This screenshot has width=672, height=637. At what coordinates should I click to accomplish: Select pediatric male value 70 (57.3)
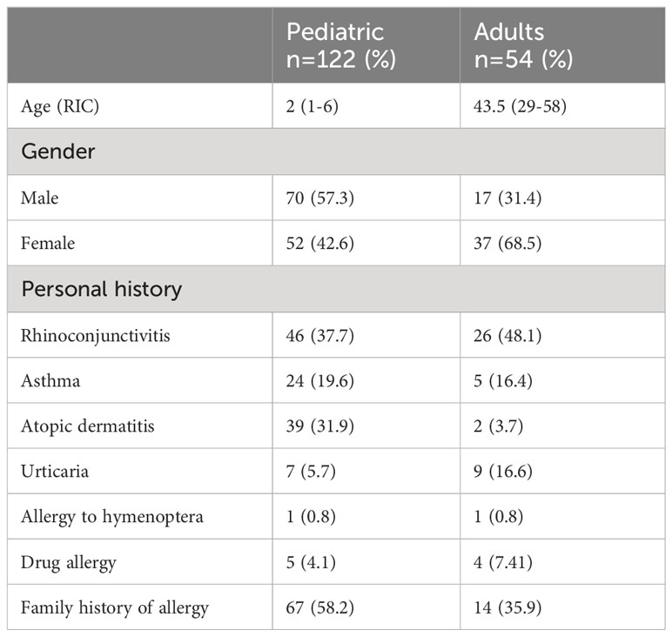[x=320, y=198]
